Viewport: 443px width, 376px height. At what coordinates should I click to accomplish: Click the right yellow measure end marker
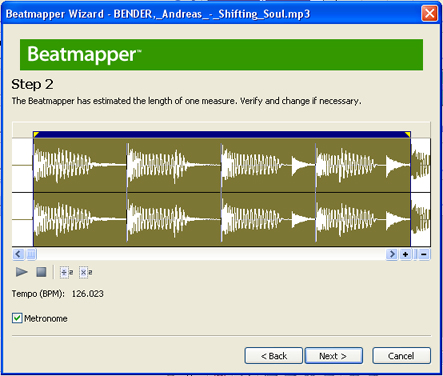[x=407, y=134]
